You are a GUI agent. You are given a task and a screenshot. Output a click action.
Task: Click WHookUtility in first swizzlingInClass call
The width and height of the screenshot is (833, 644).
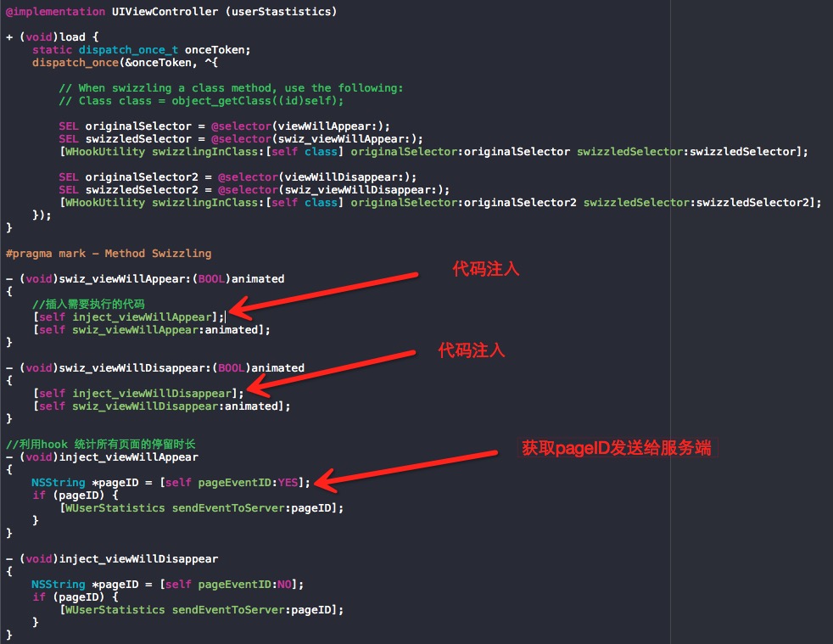pos(104,152)
